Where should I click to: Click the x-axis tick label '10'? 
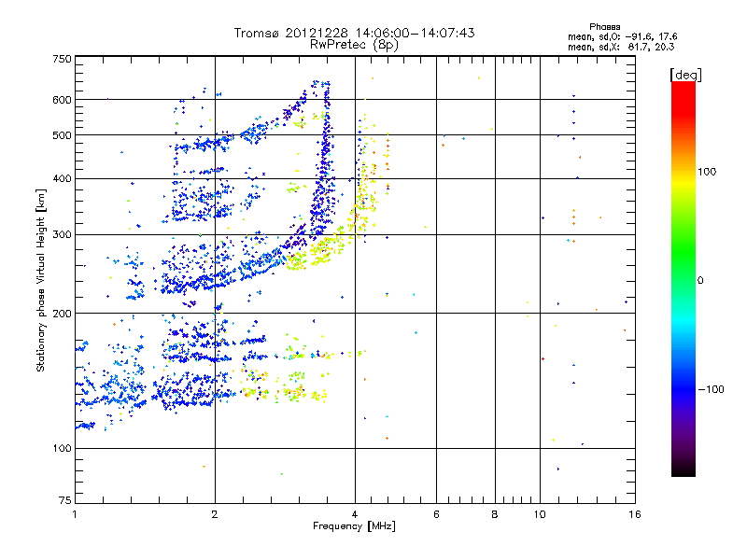540,514
